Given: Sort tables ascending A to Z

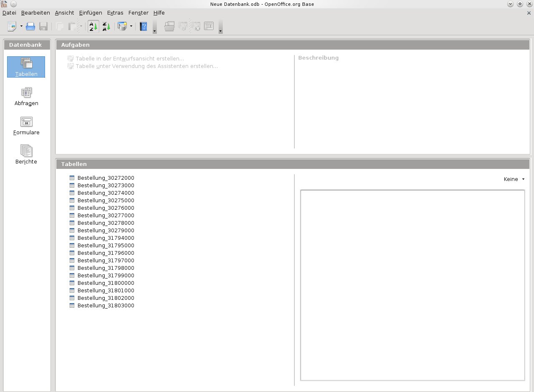Looking at the screenshot, I should click(x=93, y=27).
